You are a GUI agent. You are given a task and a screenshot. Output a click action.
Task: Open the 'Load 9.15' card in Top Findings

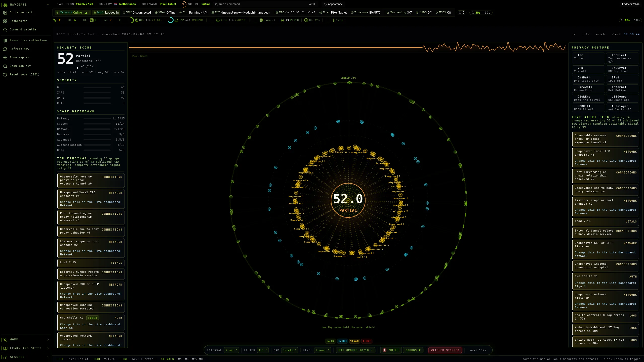pyautogui.click(x=91, y=263)
